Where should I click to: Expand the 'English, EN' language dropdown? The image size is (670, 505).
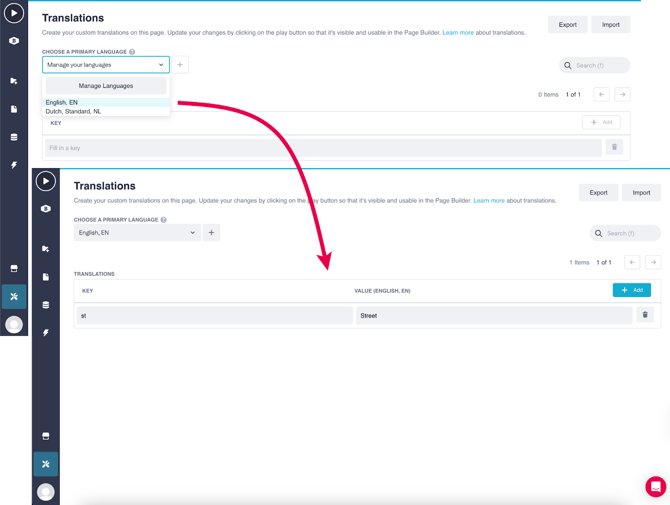(x=137, y=233)
